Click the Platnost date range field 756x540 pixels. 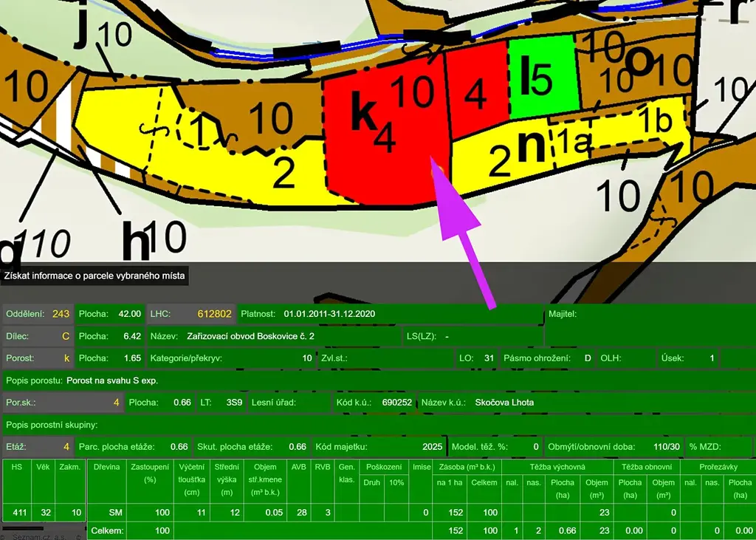(330, 314)
